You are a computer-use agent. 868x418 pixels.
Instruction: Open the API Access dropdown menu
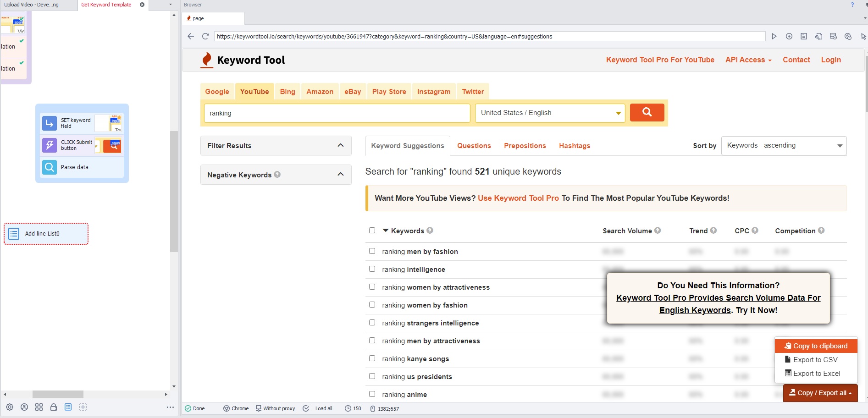point(748,60)
